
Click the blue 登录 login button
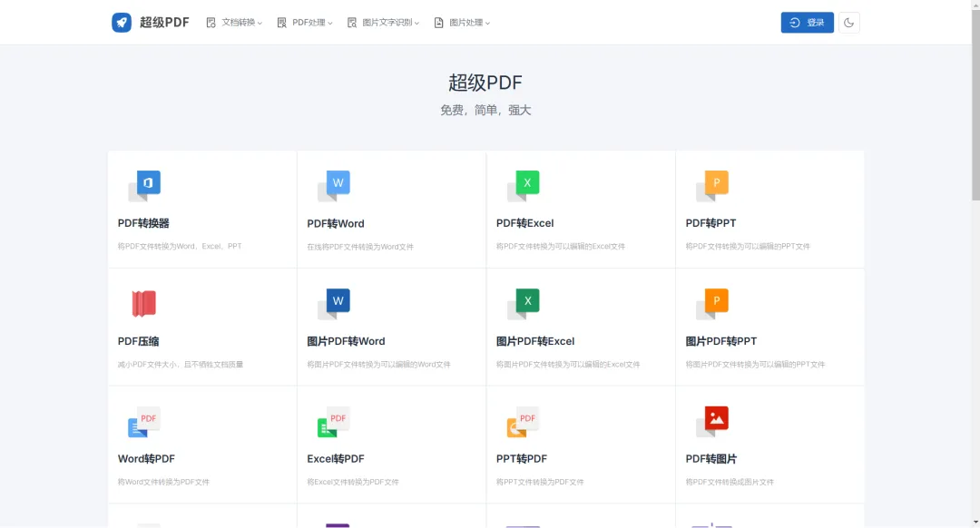point(807,23)
